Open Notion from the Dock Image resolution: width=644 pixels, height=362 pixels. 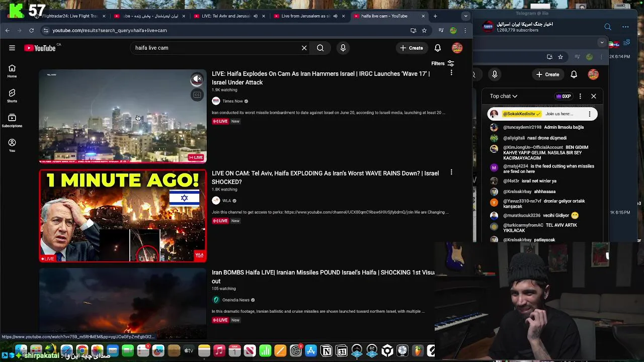tap(326, 350)
